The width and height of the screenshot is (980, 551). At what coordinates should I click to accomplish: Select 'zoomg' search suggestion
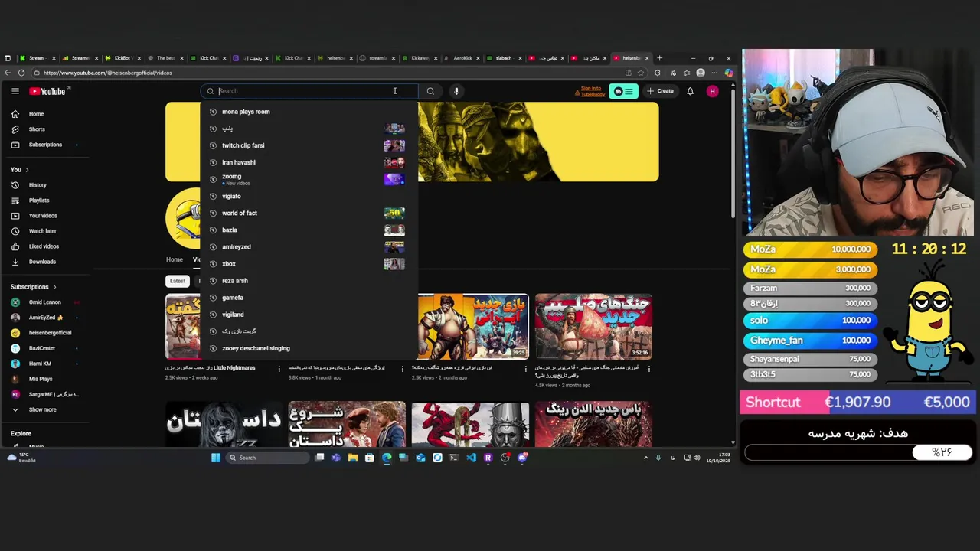[x=309, y=179]
